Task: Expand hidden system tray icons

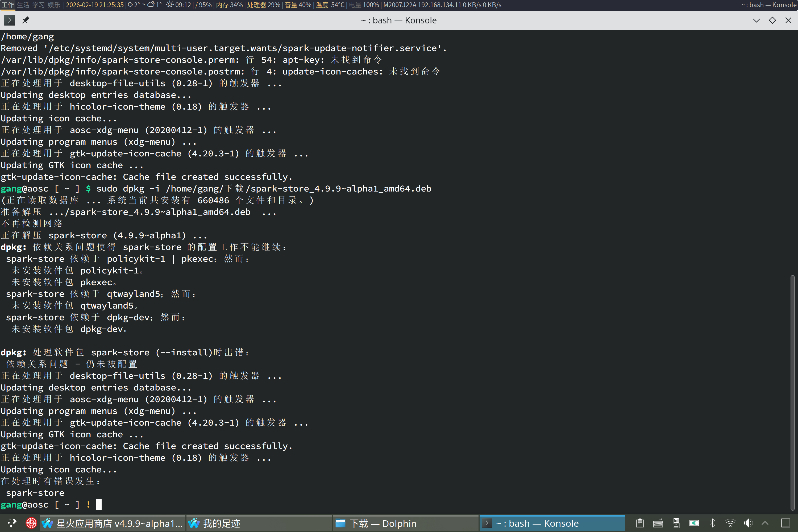Action: 765,523
